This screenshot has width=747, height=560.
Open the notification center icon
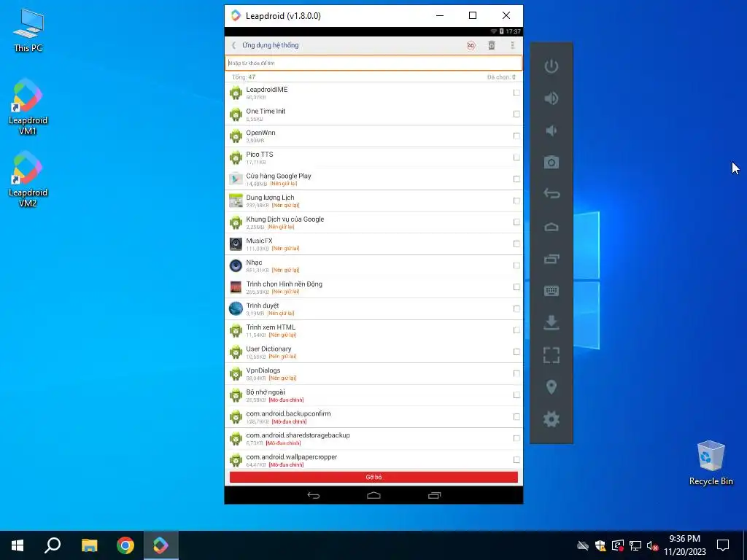pos(723,545)
